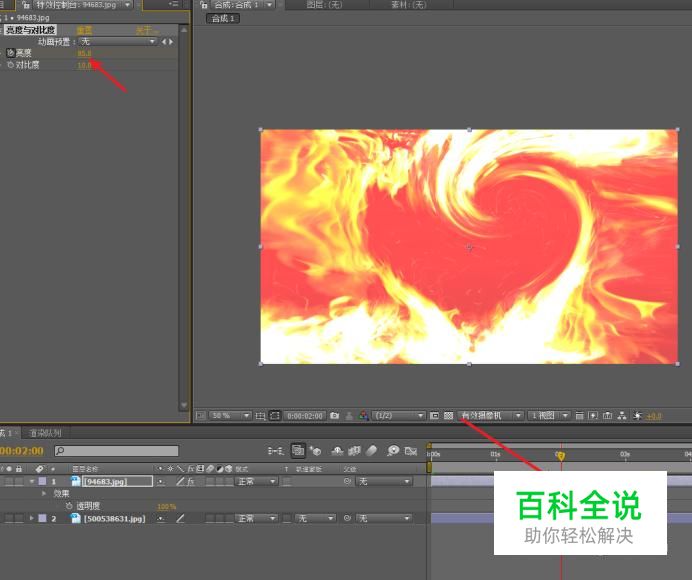Toggle the brightness stopwatch

click(11, 53)
